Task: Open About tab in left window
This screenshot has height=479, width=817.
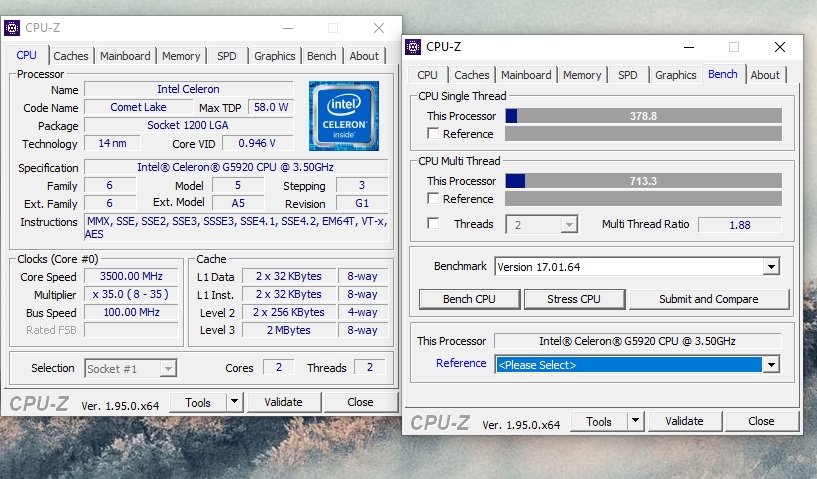Action: pos(364,56)
